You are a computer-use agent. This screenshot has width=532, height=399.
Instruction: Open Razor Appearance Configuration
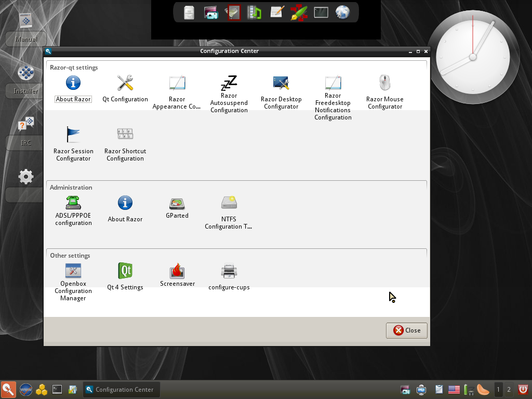point(177,92)
